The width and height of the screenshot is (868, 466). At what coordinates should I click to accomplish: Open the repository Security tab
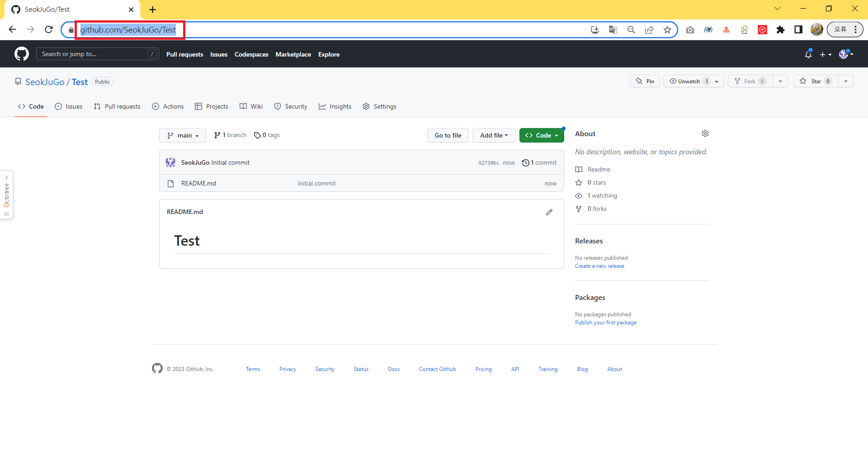(291, 106)
